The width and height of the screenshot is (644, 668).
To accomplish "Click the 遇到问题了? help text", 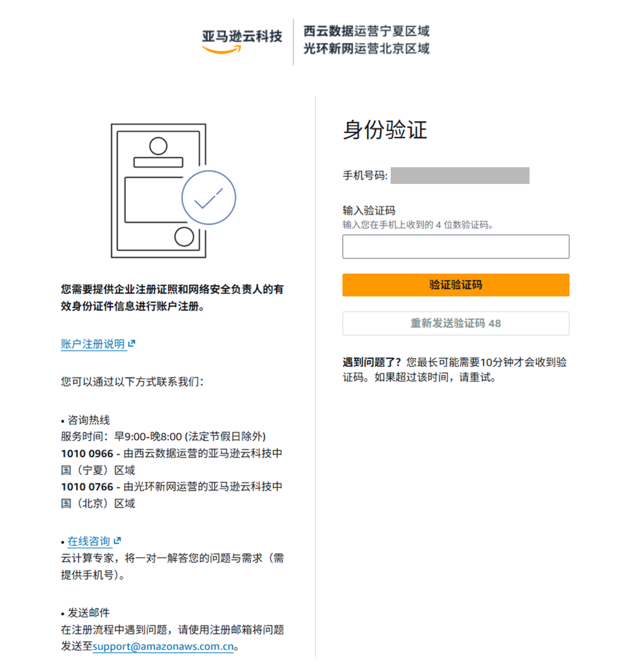I will tap(372, 362).
